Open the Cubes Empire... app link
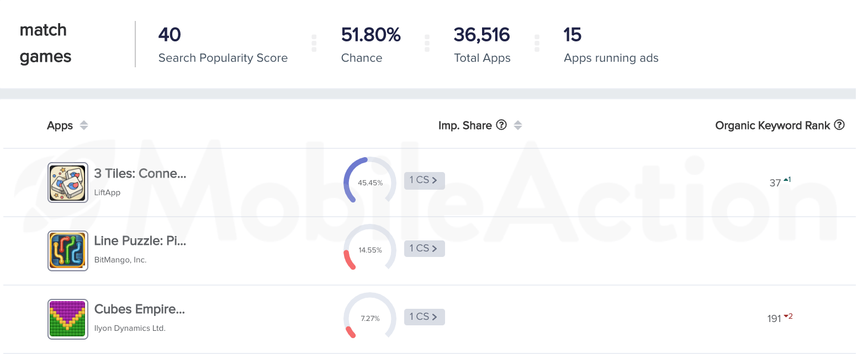This screenshot has height=354, width=868. click(x=140, y=309)
